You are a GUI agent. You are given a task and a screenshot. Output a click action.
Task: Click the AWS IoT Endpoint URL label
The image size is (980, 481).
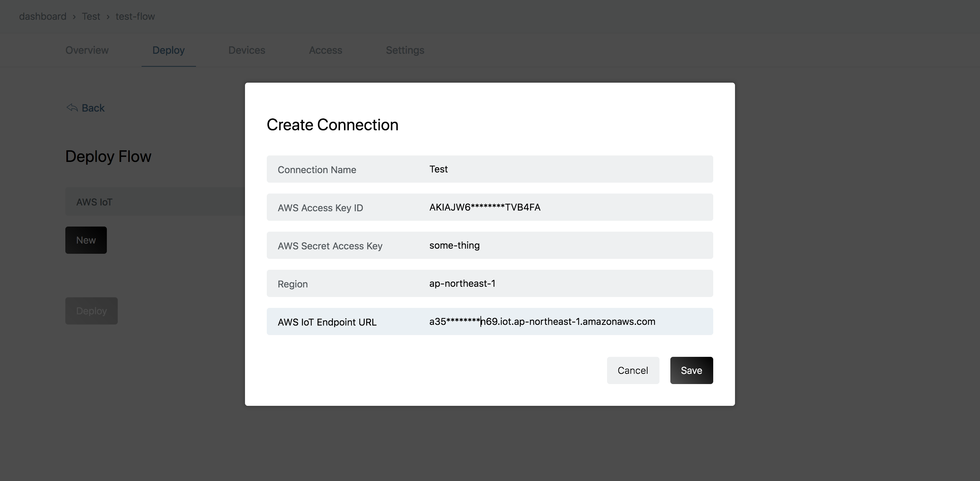[x=327, y=322]
